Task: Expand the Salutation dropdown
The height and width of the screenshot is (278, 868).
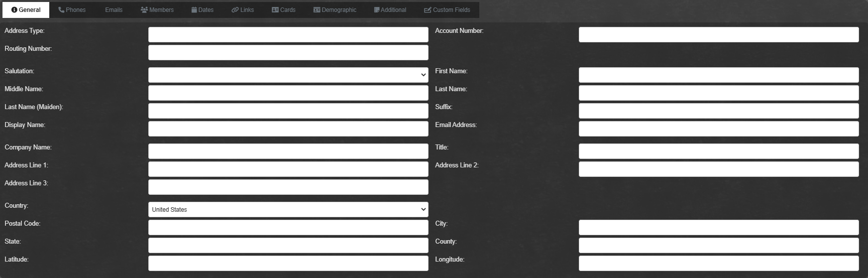Action: point(288,75)
